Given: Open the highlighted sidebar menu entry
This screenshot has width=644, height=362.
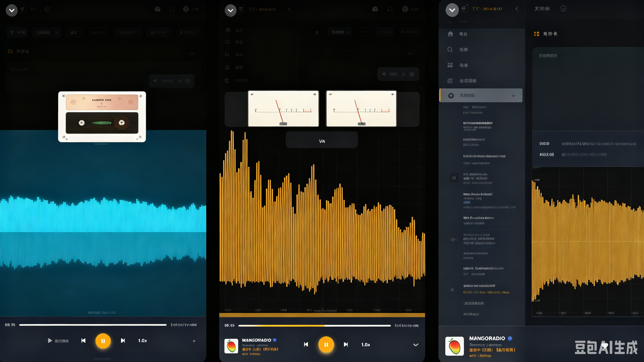Looking at the screenshot, I should click(481, 95).
